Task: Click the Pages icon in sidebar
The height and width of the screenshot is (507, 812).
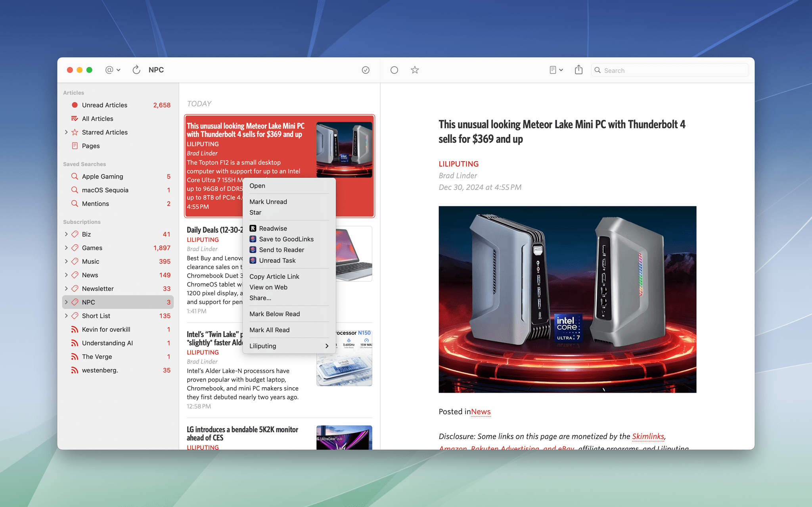Action: tap(75, 146)
